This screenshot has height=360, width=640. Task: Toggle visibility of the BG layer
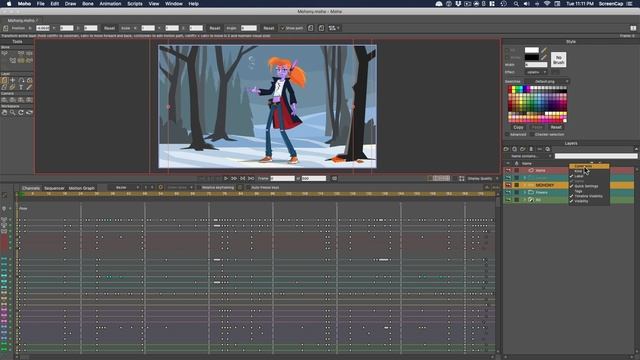click(508, 200)
